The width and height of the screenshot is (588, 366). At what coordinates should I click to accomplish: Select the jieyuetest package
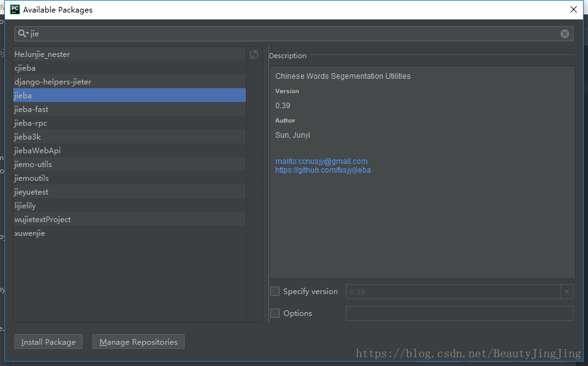point(129,191)
